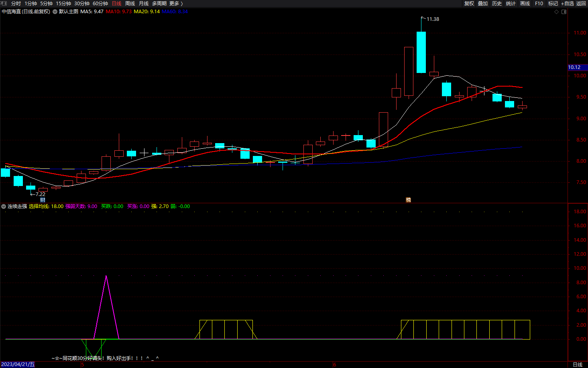Click the date label 2023/04/21/五
The height and width of the screenshot is (368, 588).
coord(18,364)
